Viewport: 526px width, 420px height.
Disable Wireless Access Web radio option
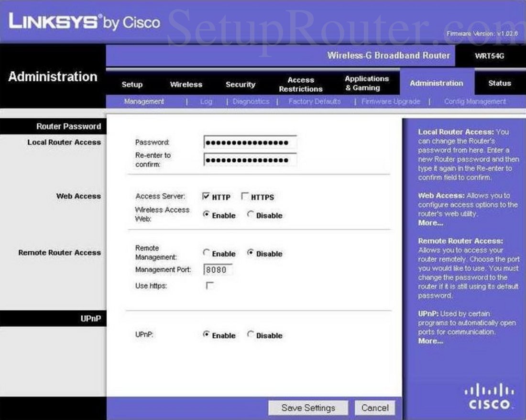pos(250,215)
